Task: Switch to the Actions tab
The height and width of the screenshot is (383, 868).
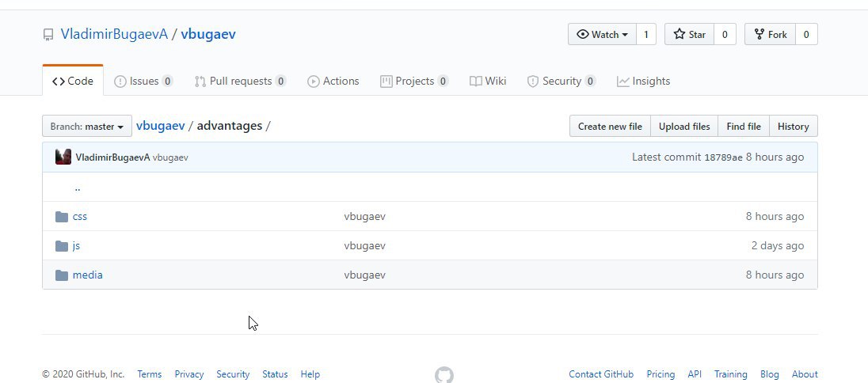Action: tap(333, 81)
